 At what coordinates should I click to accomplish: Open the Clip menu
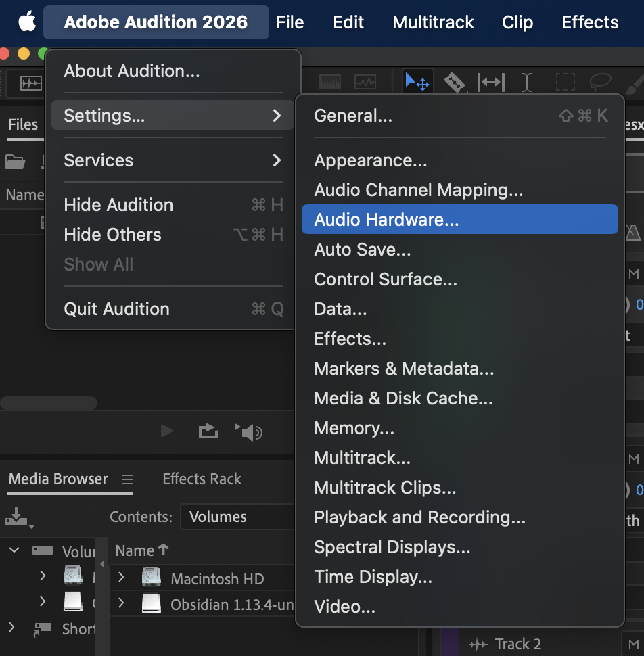pos(517,22)
